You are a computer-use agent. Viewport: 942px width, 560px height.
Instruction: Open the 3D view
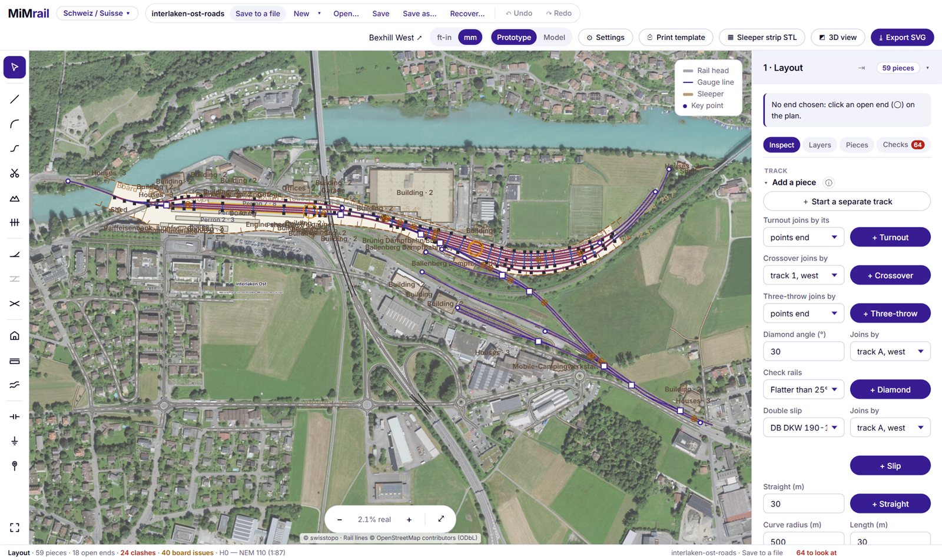[x=838, y=38]
